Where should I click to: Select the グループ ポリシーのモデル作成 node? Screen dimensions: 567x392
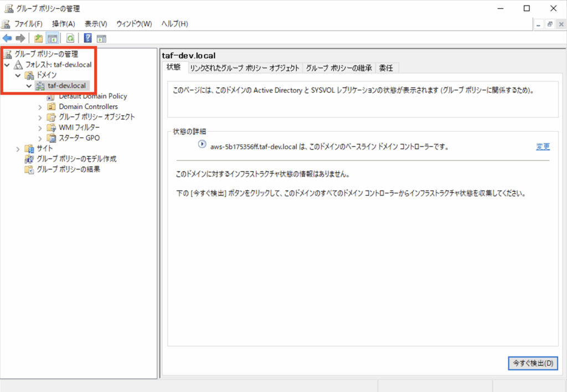[76, 159]
